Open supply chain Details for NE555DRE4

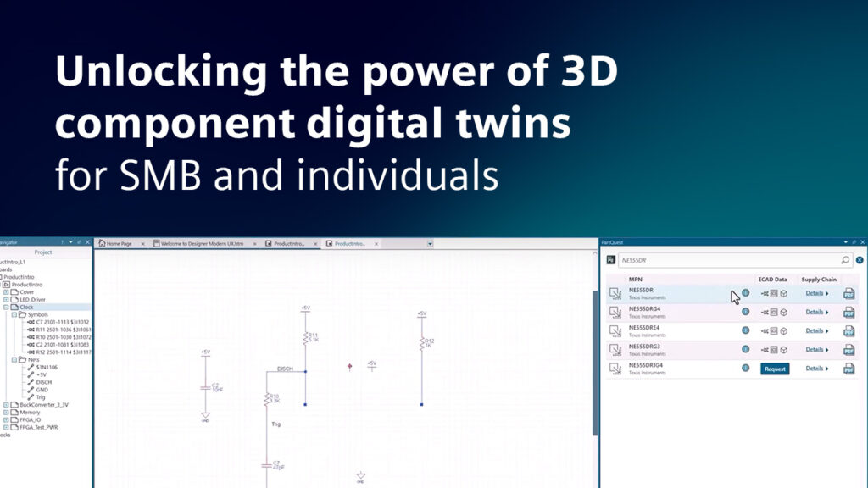817,330
